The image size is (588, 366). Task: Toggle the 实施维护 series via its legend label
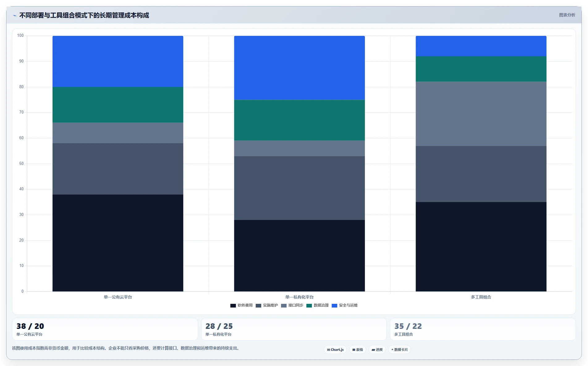tap(270, 305)
